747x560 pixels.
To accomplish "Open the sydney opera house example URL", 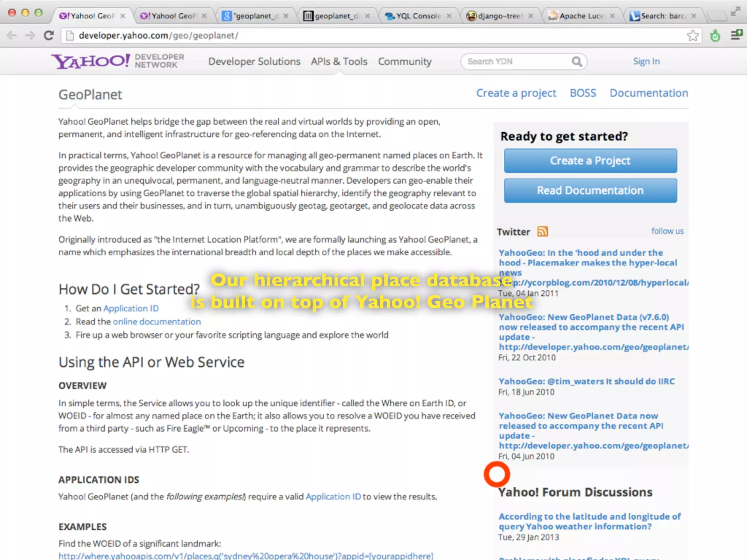I will point(246,556).
